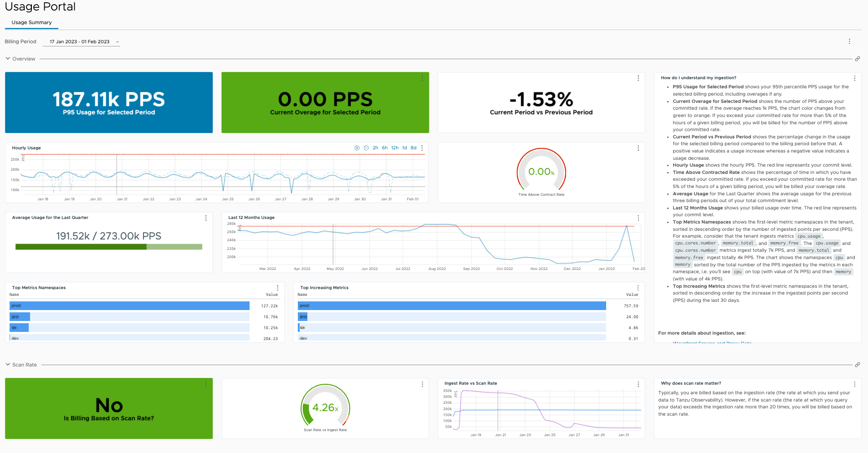Viewport: 868px width, 453px height.
Task: Select value 757.59 in Top Increasing Metrics
Action: point(631,306)
